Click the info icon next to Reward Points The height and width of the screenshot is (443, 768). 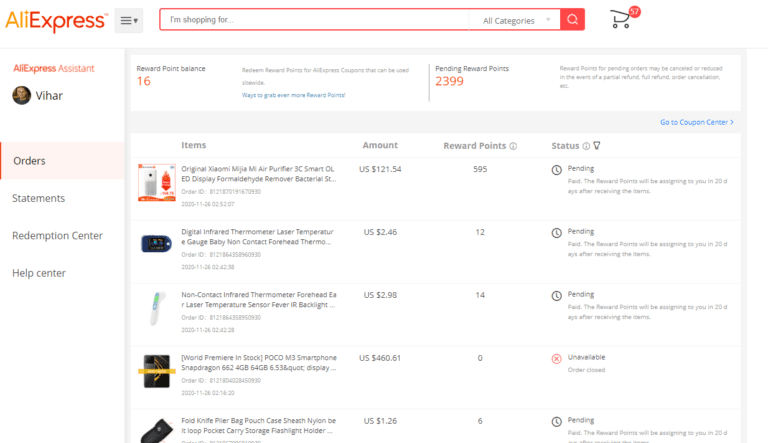coord(513,146)
